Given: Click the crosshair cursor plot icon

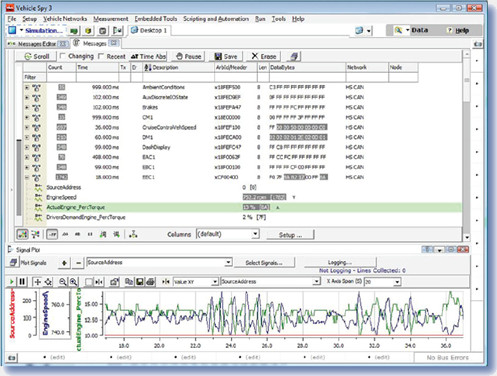Looking at the screenshot, I should pyautogui.click(x=37, y=282).
